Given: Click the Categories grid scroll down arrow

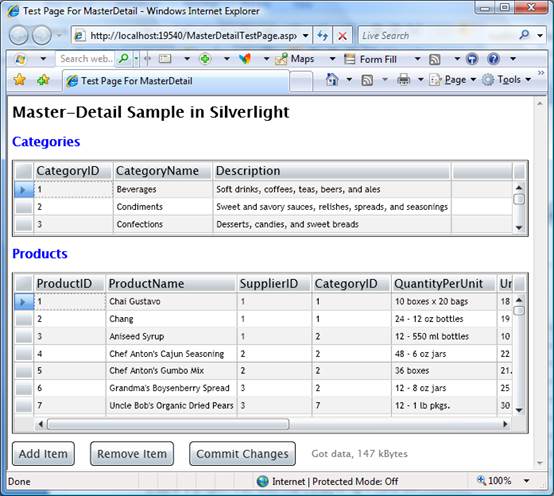Looking at the screenshot, I should coord(519,228).
